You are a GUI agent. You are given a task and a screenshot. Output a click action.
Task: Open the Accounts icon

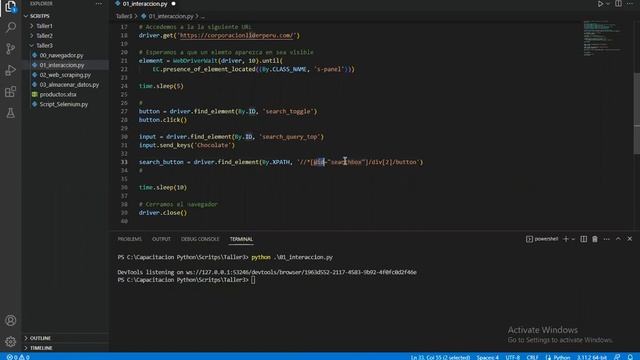click(x=11, y=320)
